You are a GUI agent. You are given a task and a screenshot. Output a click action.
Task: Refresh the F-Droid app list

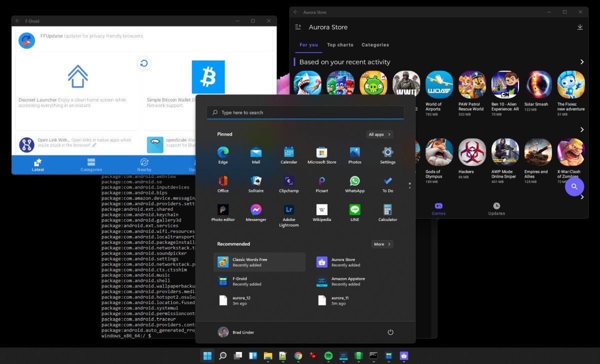[144, 63]
